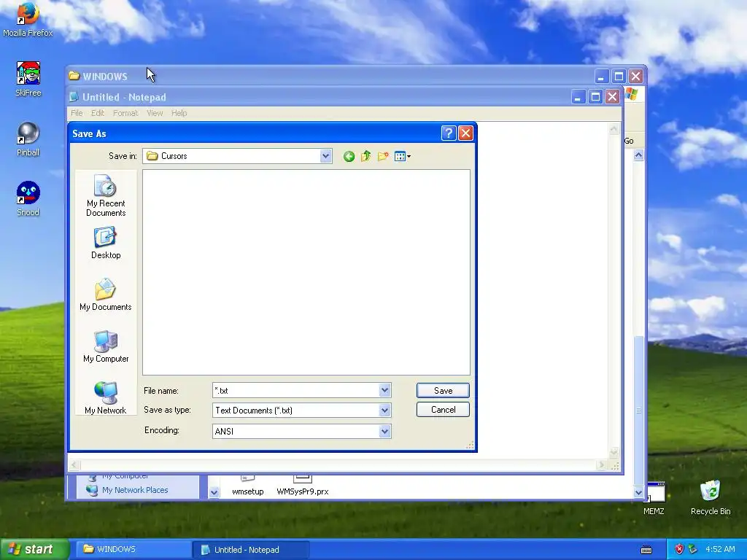Click scroll-down arrow in WINDOWS side panel

pyautogui.click(x=214, y=492)
